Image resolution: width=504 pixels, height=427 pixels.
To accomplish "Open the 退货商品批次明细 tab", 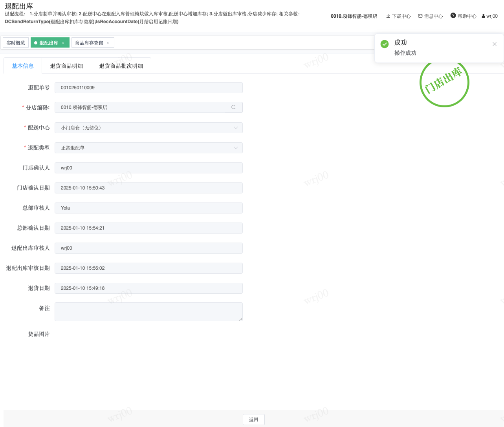I will (x=121, y=66).
